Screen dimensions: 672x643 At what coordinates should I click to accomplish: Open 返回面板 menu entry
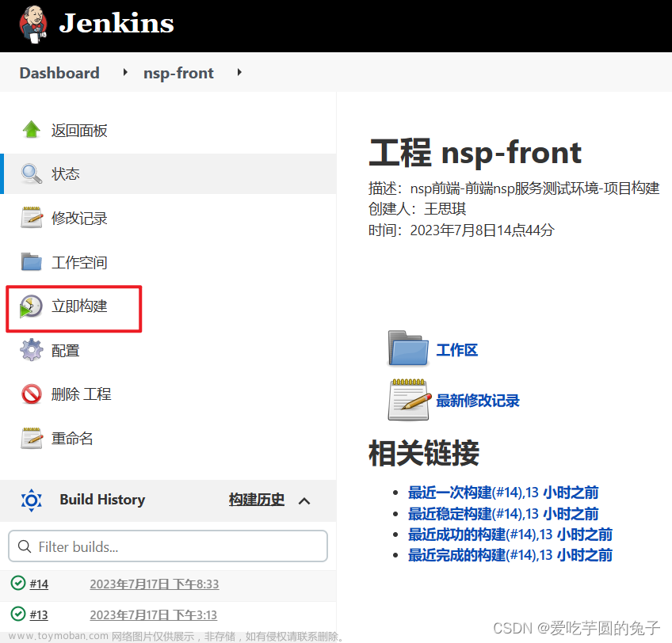coord(79,131)
